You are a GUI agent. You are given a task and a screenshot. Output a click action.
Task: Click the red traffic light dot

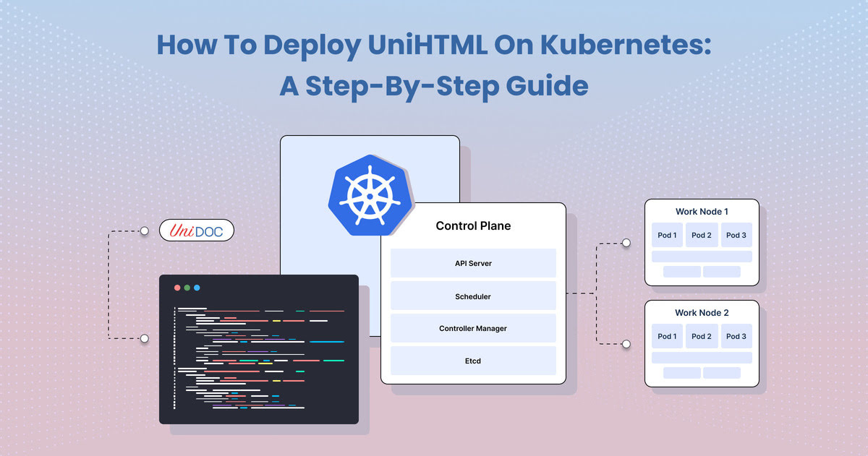coord(178,287)
